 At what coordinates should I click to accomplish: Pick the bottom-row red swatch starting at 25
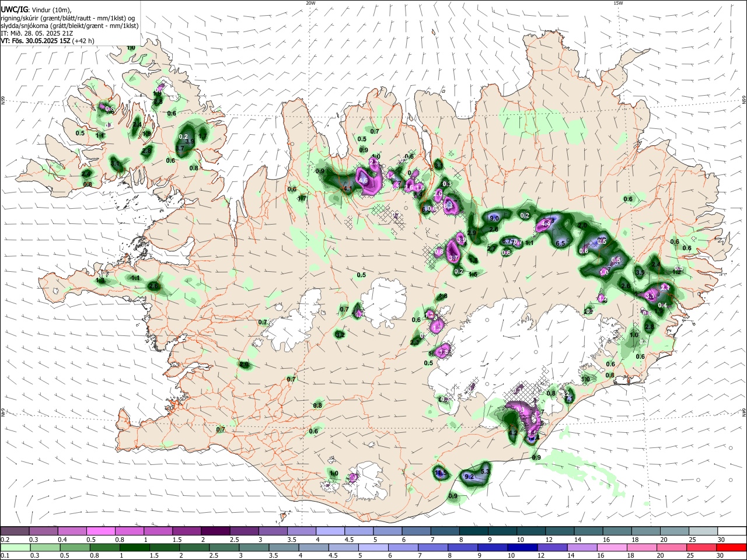click(701, 547)
